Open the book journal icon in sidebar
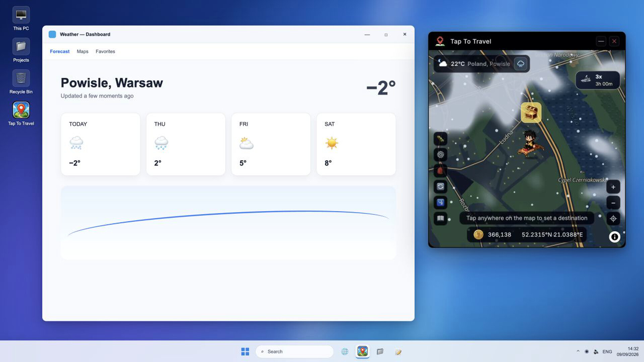644x362 pixels. click(440, 219)
